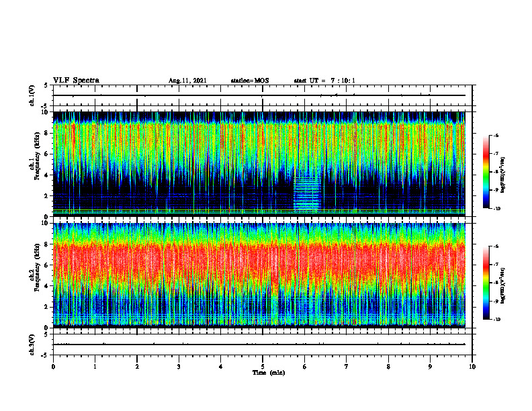This screenshot has height=411, width=532.
Task: Click ch.2 frequency tick label "2"
Action: 47,307
